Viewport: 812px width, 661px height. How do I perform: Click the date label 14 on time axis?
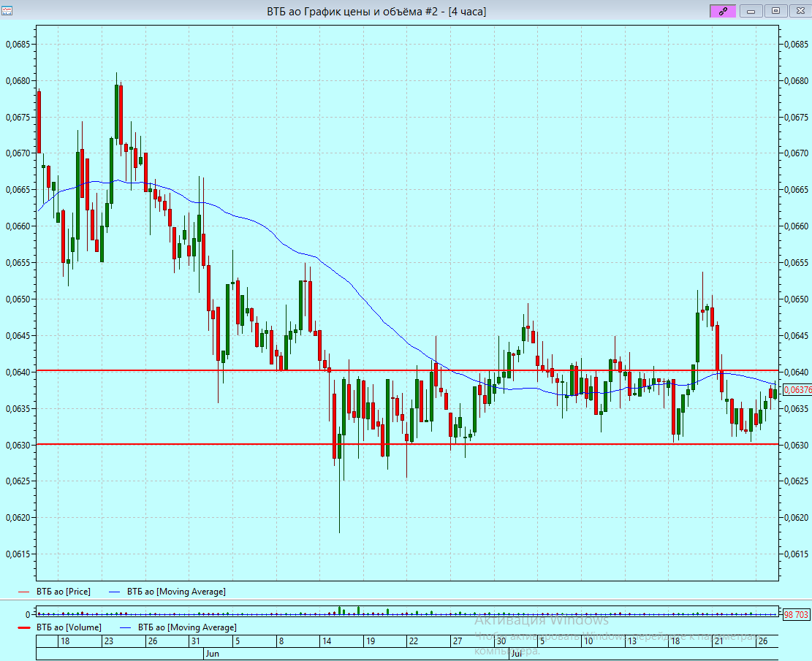pos(326,641)
